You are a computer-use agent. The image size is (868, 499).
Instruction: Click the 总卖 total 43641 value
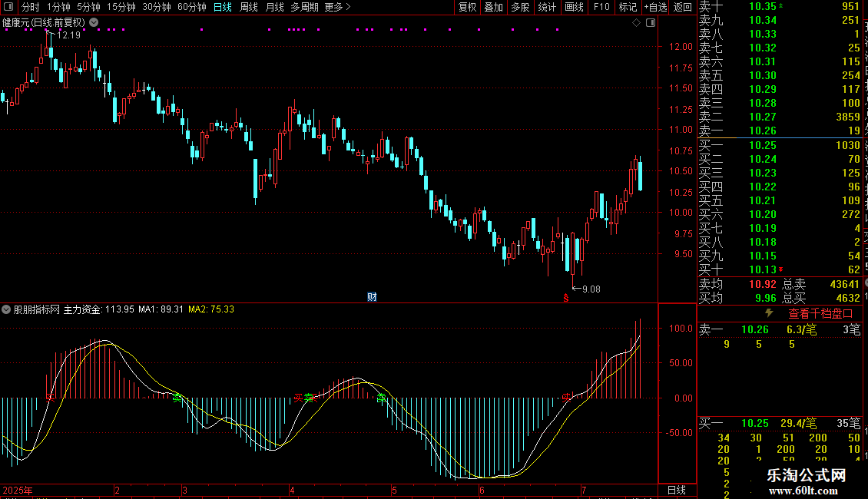coord(845,284)
